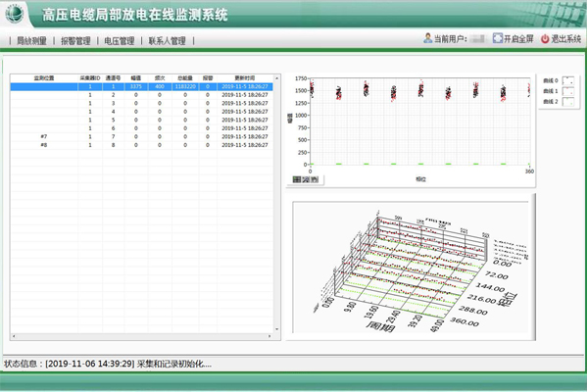The width and height of the screenshot is (588, 392).
Task: Select the highlighted channel 1 table row
Action: (x=143, y=87)
